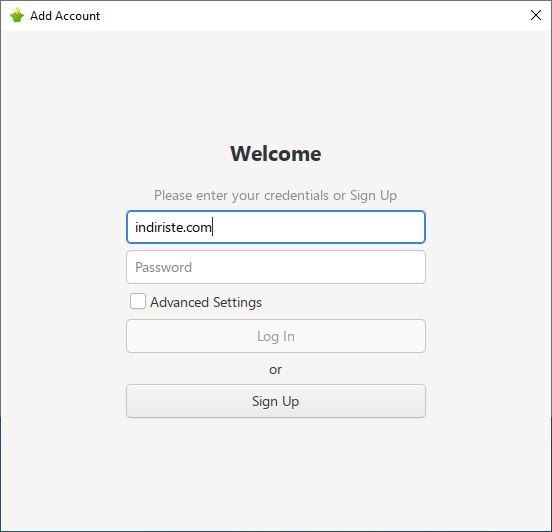Select the Password placeholder field
Screen dimensions: 552x532
click(x=276, y=267)
